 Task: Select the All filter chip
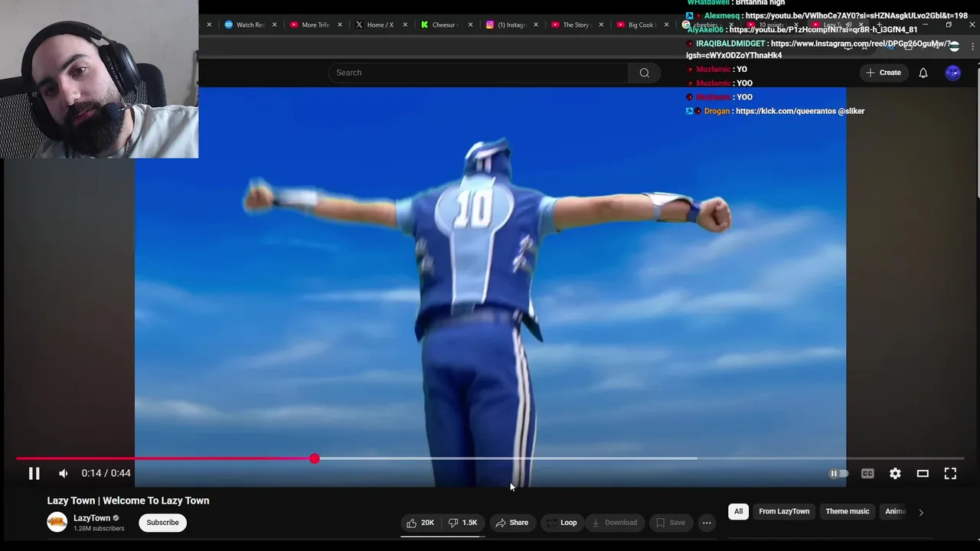pyautogui.click(x=738, y=511)
